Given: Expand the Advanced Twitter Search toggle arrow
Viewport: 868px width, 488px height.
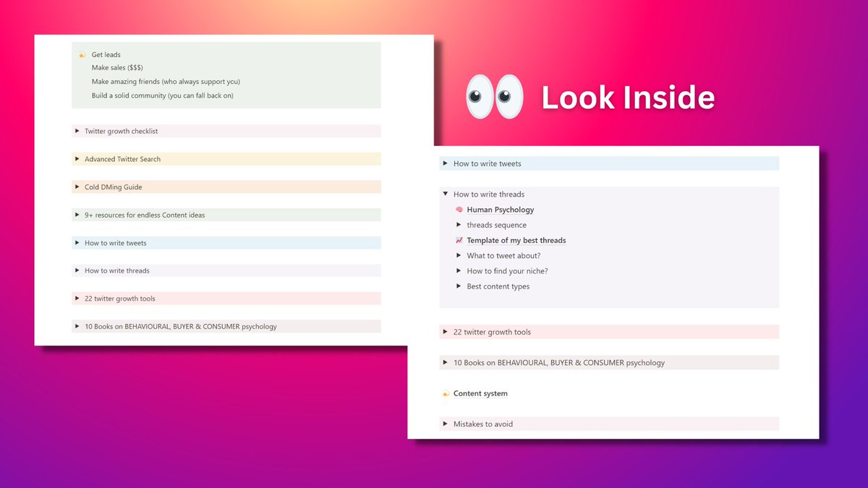Looking at the screenshot, I should [x=77, y=159].
